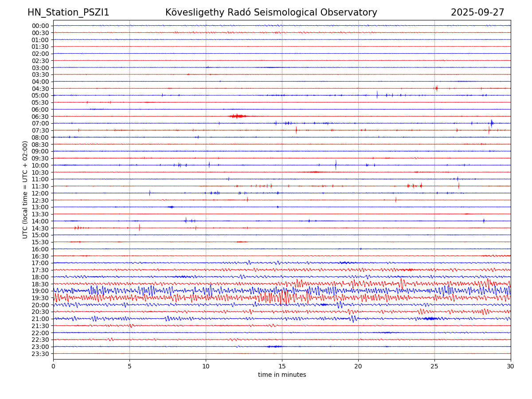Select the vertical UTC local time axis label

[x=25, y=189]
